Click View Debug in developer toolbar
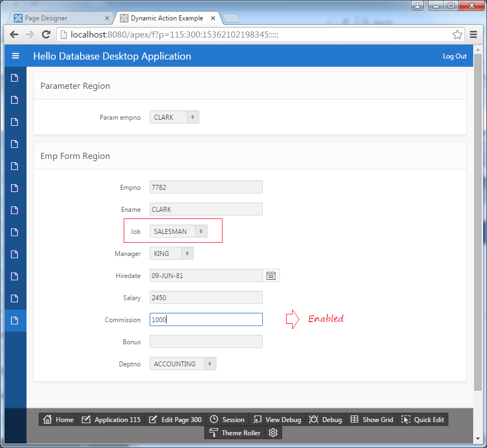487x448 pixels. (277, 419)
